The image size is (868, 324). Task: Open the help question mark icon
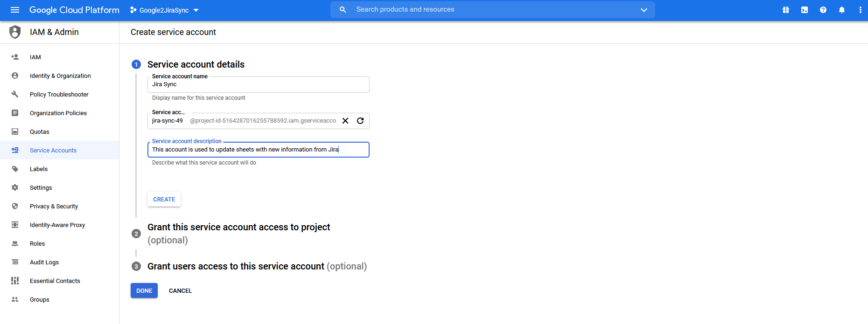(823, 10)
